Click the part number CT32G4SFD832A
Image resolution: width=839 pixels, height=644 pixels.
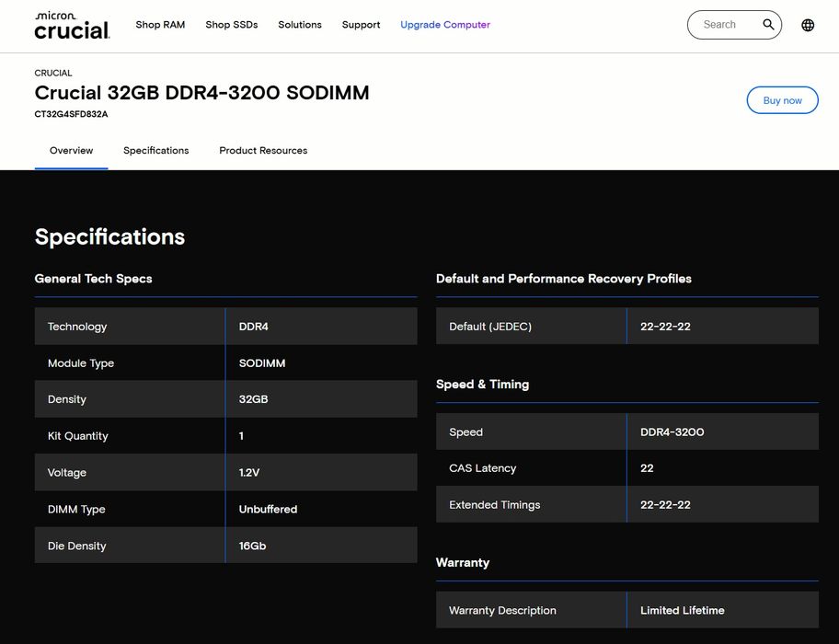(71, 114)
